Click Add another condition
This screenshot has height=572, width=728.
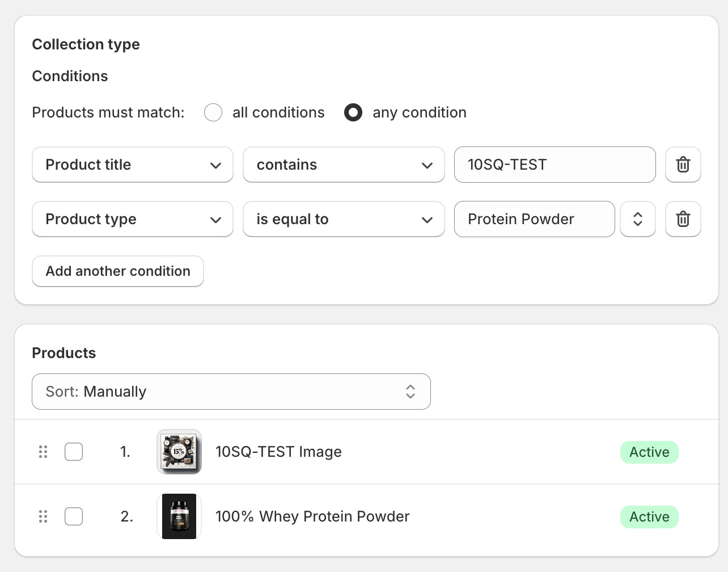(x=117, y=271)
